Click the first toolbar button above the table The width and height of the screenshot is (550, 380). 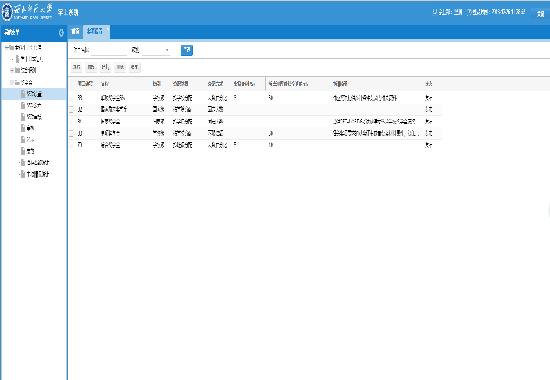click(x=76, y=67)
